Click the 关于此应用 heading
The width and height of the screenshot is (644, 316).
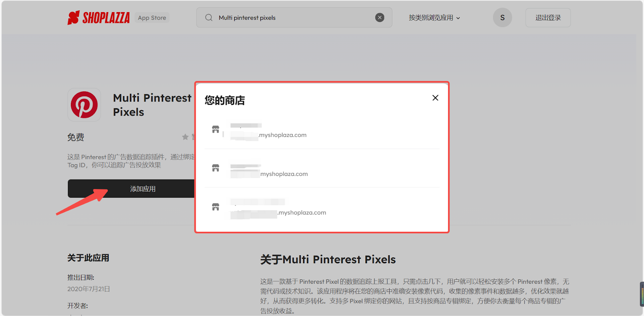pyautogui.click(x=88, y=258)
